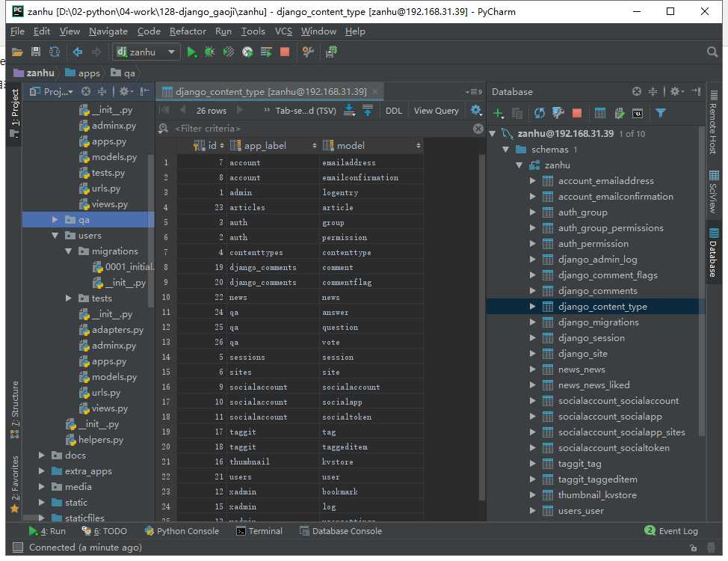Clear the filter criteria with the X icon

coord(478,129)
